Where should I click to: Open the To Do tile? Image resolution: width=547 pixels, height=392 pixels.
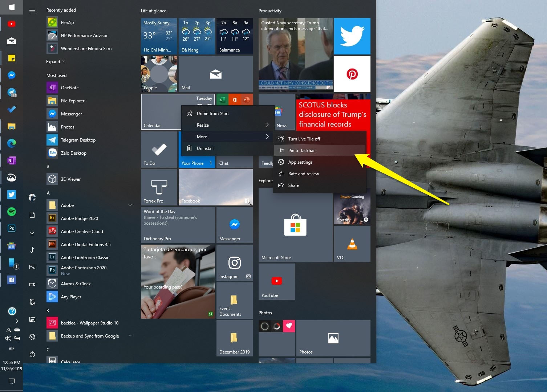coord(159,150)
